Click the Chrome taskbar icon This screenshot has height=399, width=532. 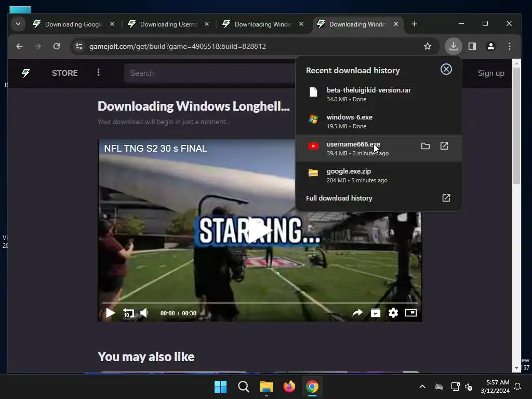(x=312, y=387)
